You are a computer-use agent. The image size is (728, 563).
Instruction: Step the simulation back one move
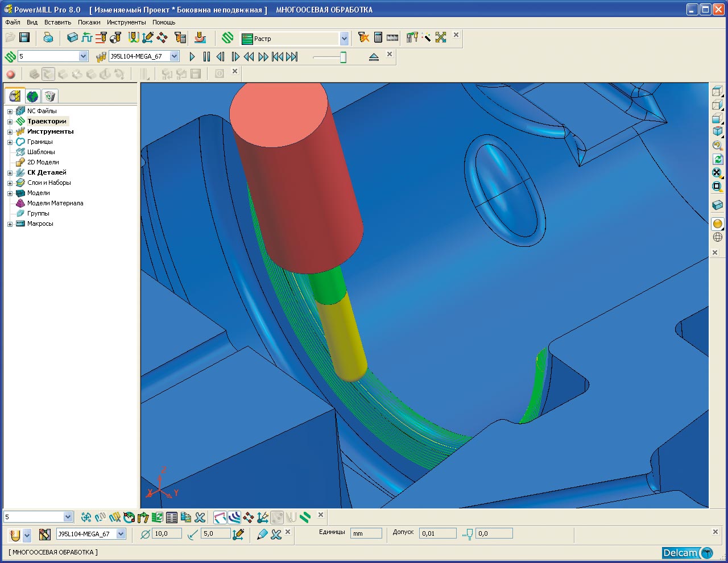point(220,56)
